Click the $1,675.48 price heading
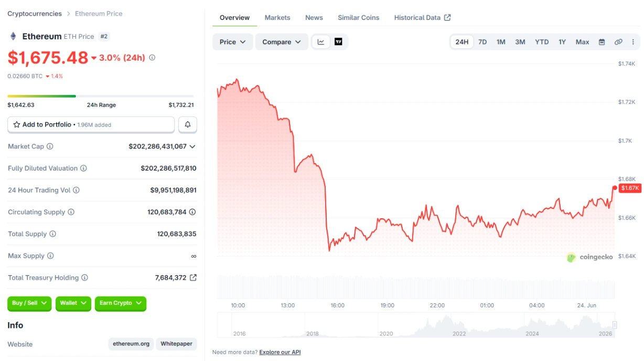644x361 pixels. (x=48, y=58)
